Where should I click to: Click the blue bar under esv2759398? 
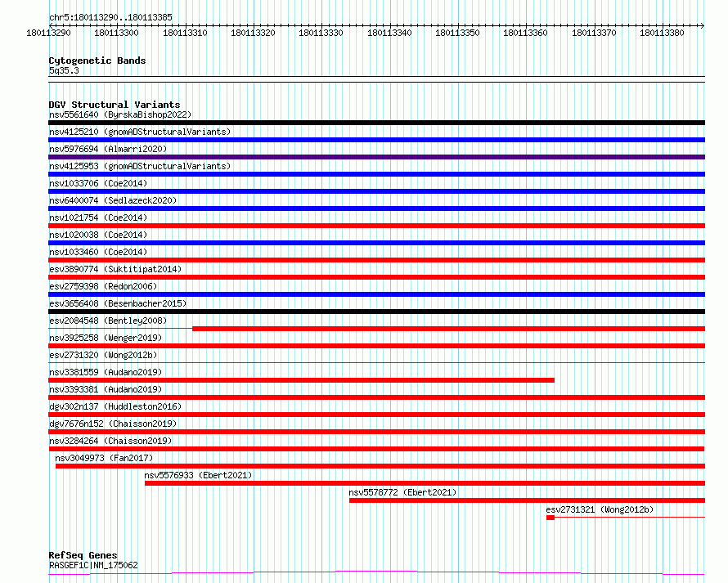click(x=376, y=294)
